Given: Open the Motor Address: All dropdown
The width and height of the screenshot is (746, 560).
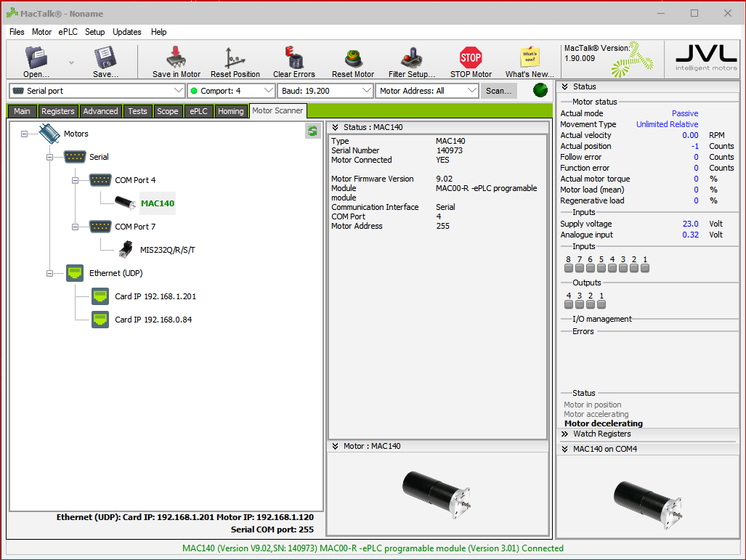Looking at the screenshot, I should [x=427, y=90].
